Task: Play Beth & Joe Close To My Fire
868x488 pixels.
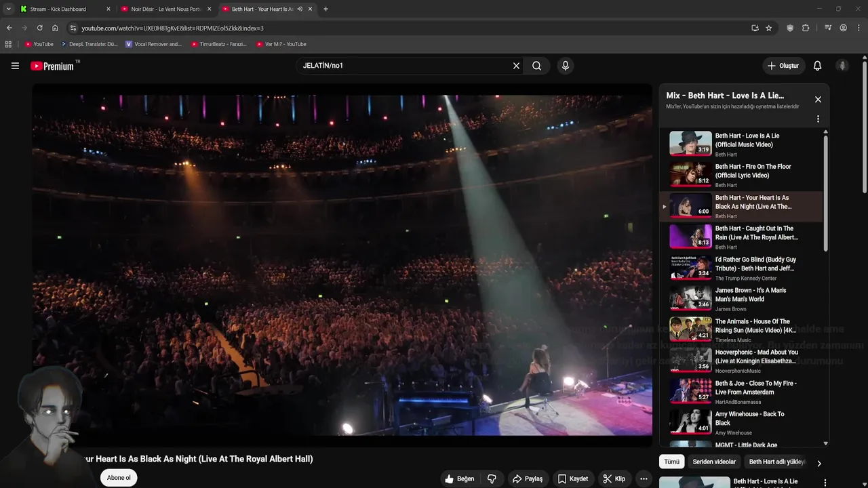Action: tap(742, 392)
